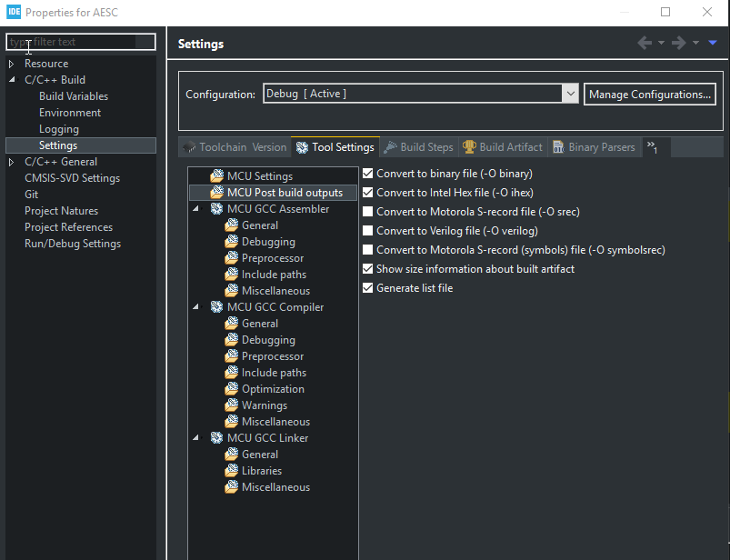This screenshot has width=730, height=560.
Task: Click the Assembler Preprocessor folder icon
Action: coord(232,258)
